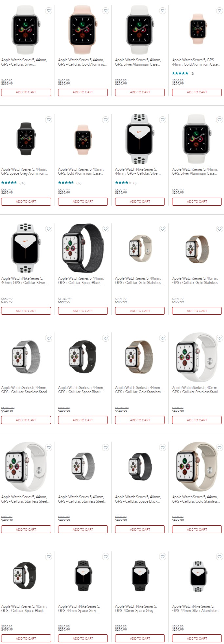The height and width of the screenshot is (644, 224).
Task: Click the Nike GPS 44mm Space Grey watch image
Action: tap(83, 576)
